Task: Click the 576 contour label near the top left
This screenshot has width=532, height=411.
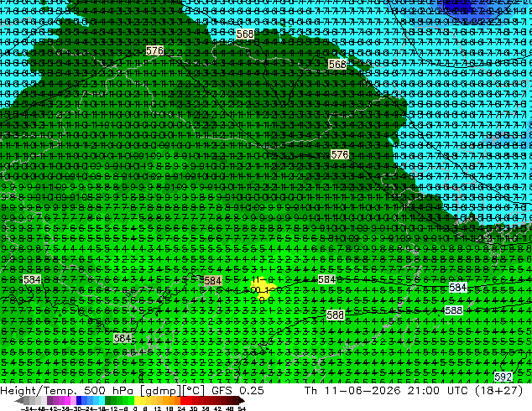Action: (154, 51)
